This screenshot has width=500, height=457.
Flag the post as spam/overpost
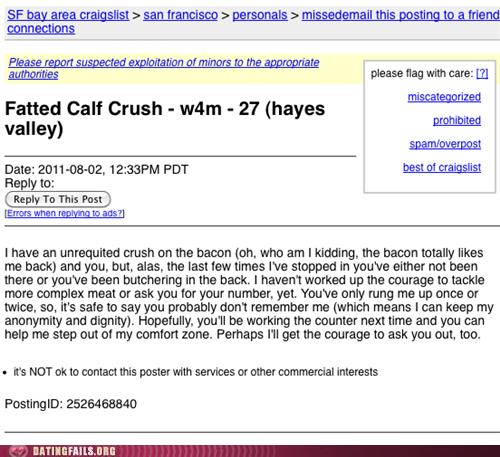tap(445, 144)
